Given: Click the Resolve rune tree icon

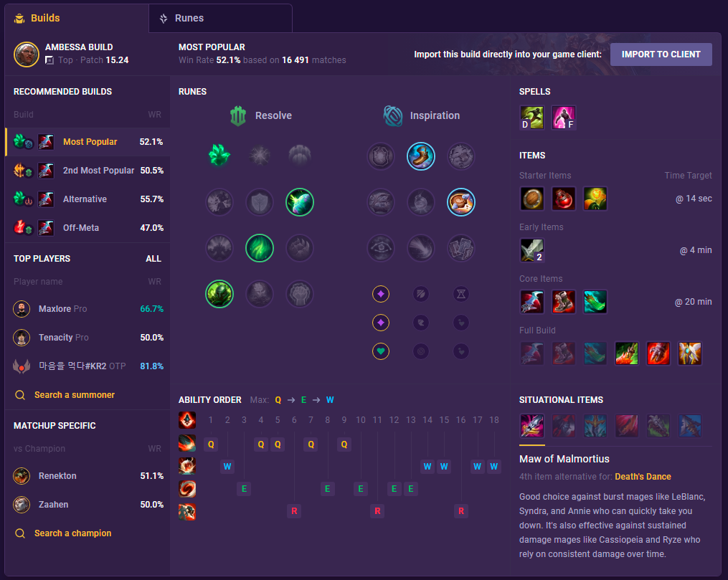Looking at the screenshot, I should (237, 115).
